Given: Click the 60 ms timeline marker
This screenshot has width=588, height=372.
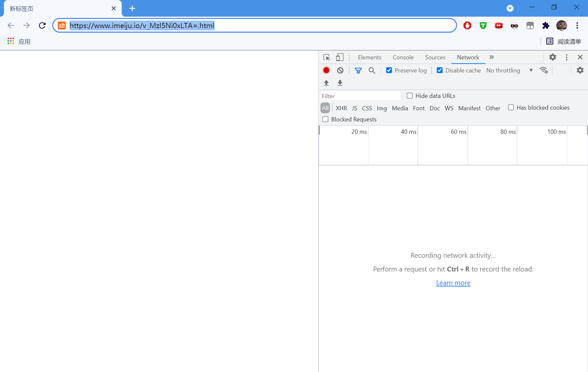Looking at the screenshot, I should point(459,132).
